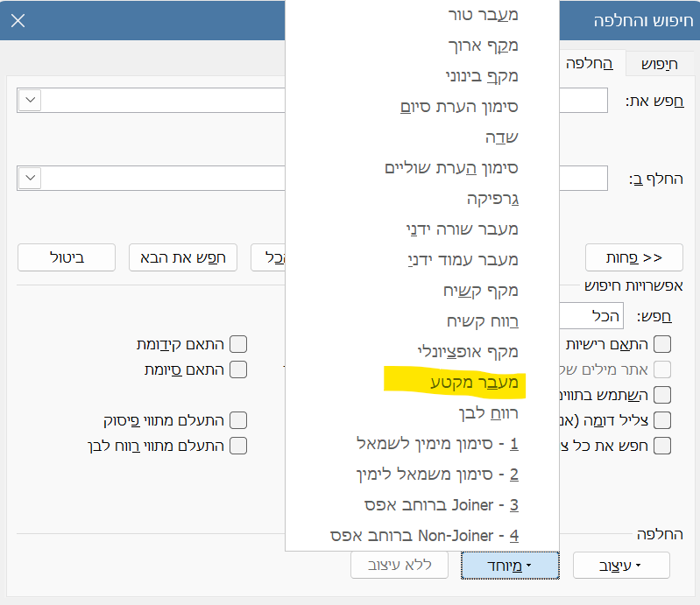Screen dimensions: 700x605
Task: Cancel the dialog with ביטול button
Action: click(x=67, y=257)
